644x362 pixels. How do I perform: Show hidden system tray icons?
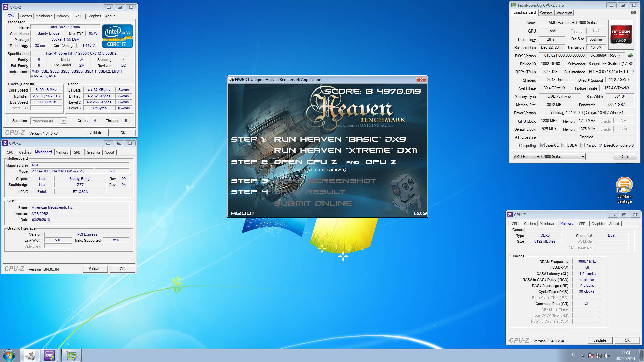(583, 356)
